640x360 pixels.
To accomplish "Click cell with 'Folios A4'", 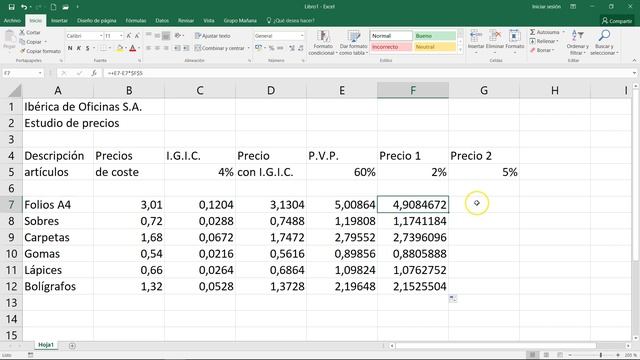I will click(58, 204).
